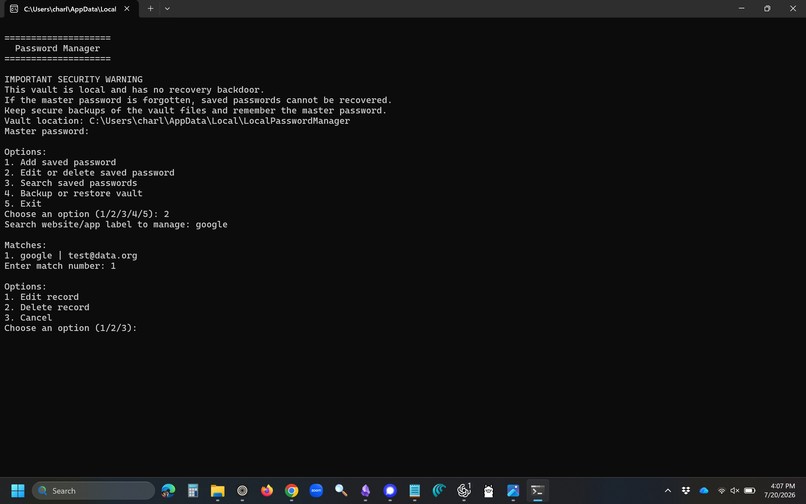
Task: Open the Wi-Fi network tray icon
Action: (722, 491)
